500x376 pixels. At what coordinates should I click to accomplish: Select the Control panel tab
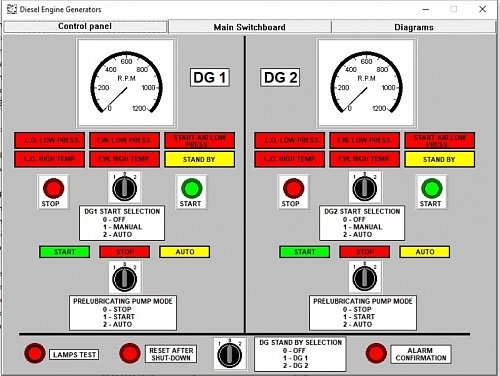coord(85,26)
